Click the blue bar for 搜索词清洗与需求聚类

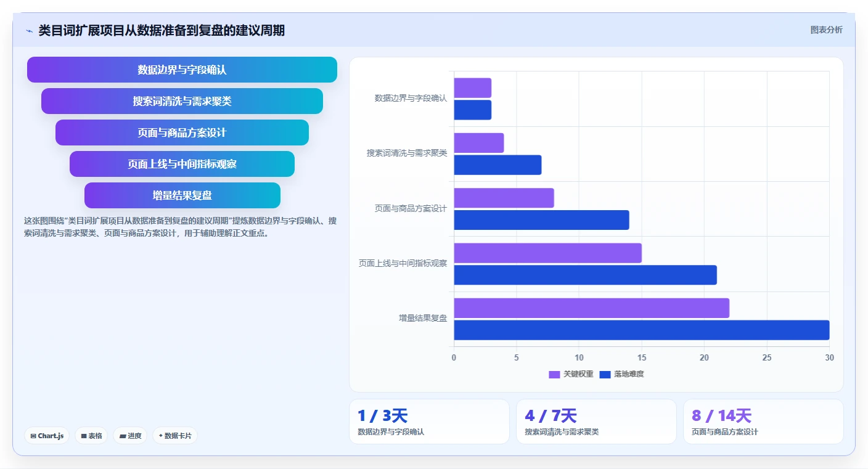click(x=498, y=165)
